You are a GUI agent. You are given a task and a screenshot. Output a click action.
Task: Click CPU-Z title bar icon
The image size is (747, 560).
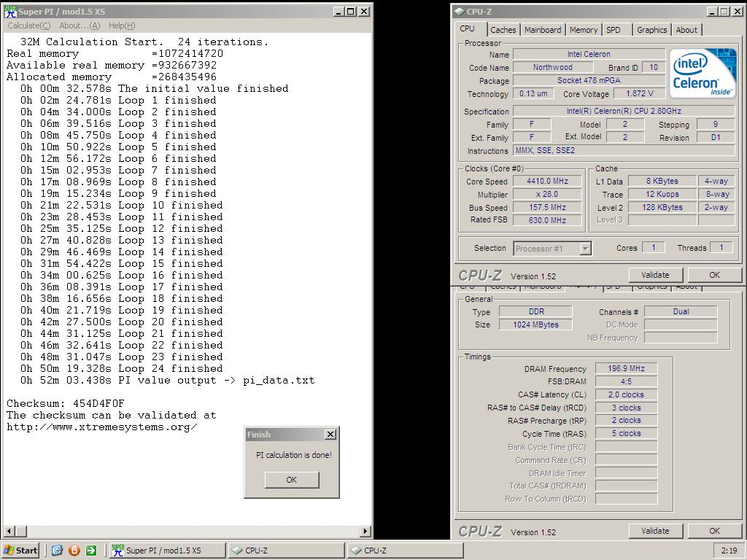tap(460, 12)
